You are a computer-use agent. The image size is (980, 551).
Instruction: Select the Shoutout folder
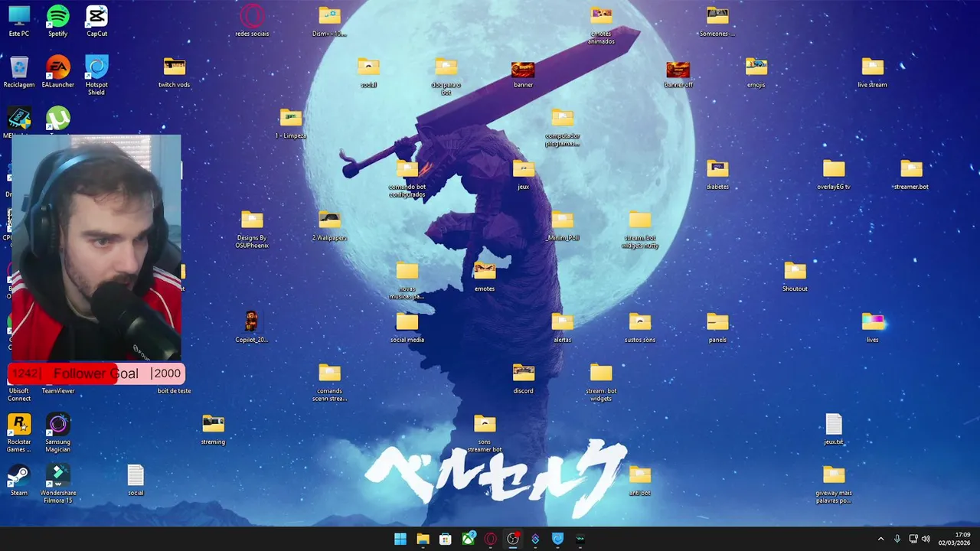pyautogui.click(x=795, y=276)
